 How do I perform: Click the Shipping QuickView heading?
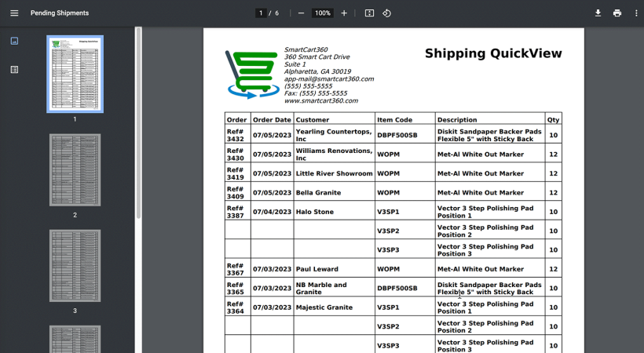[493, 53]
